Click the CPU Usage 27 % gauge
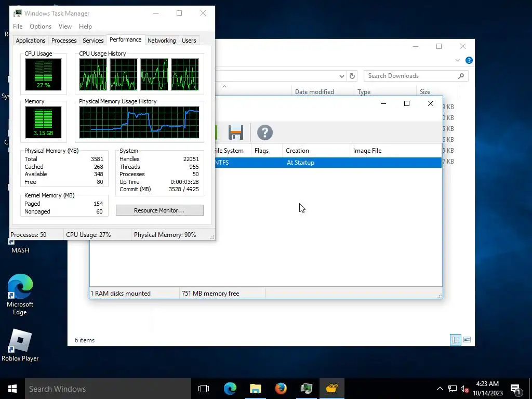This screenshot has width=532, height=399. [x=43, y=75]
